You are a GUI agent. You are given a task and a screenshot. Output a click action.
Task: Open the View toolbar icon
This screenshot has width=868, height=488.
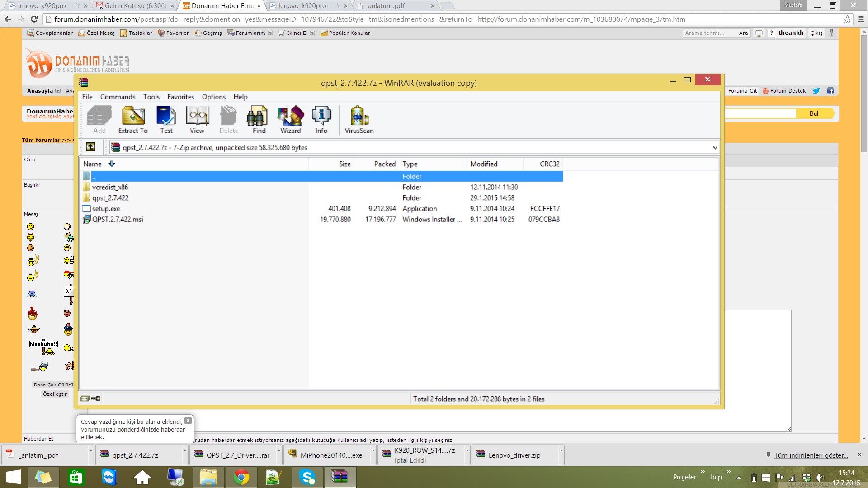[197, 120]
